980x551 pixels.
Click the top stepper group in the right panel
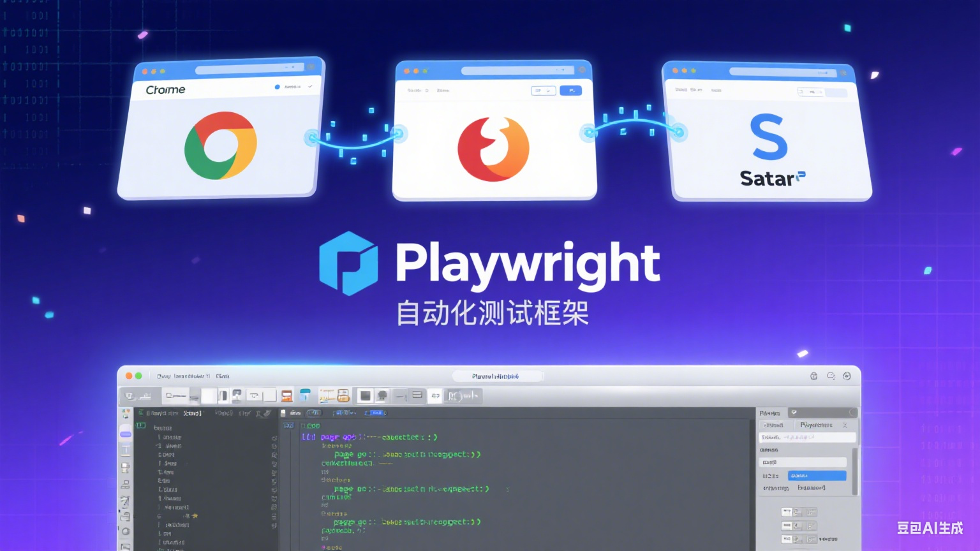(799, 512)
